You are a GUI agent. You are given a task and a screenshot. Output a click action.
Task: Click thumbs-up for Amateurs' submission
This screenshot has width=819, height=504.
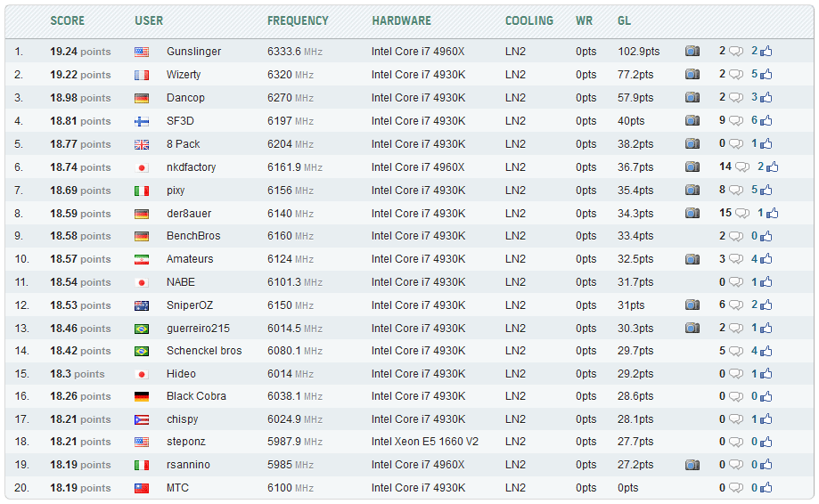coord(766,259)
